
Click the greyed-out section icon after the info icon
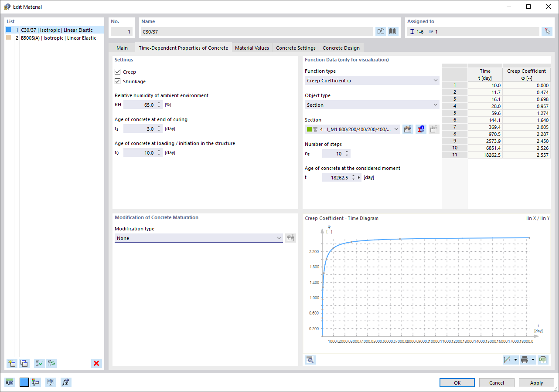(434, 129)
